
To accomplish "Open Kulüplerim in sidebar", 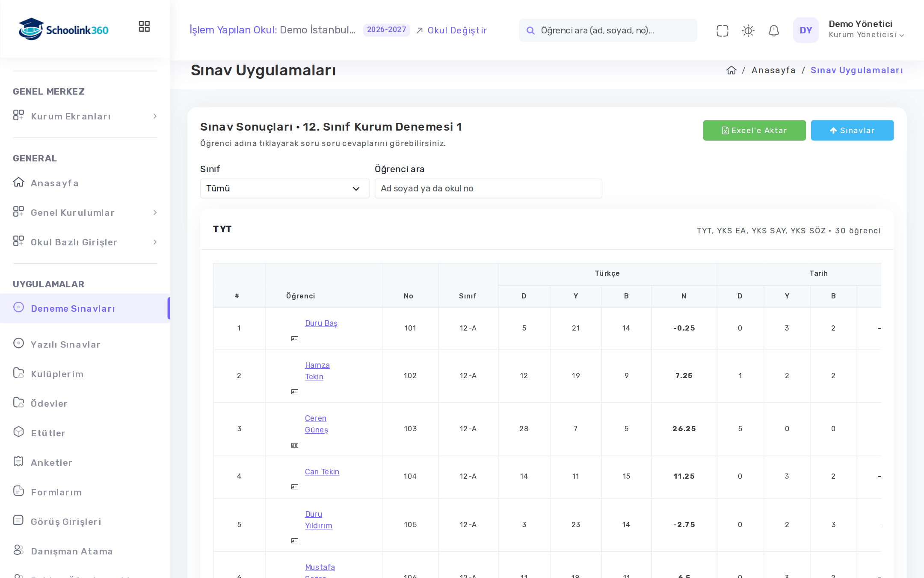I will 85,374.
